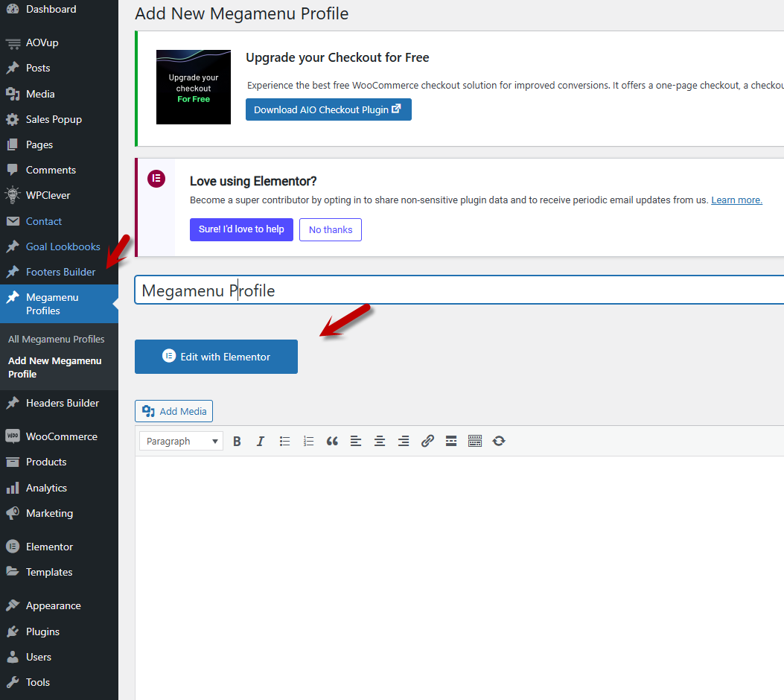The width and height of the screenshot is (784, 700).
Task: Open WooCommerce menu in sidebar
Action: [61, 436]
